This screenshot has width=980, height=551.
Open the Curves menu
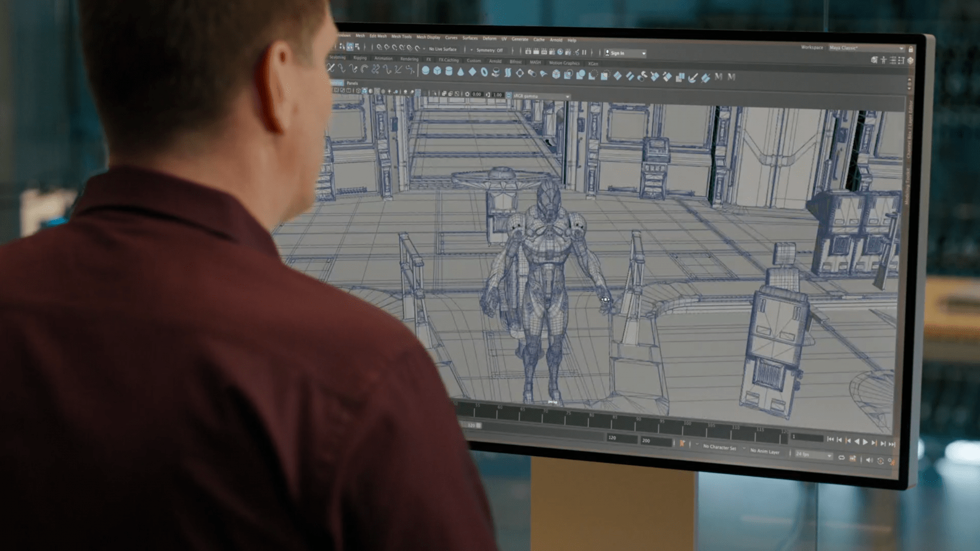[x=451, y=38]
